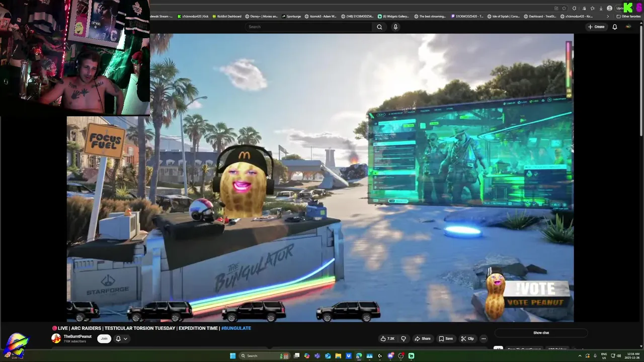
Task: Open Dashboard - TreatSt bookmark
Action: pos(539,16)
